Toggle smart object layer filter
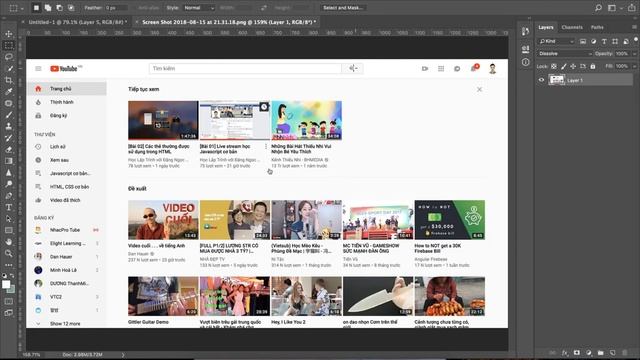640x360 pixels. pyautogui.click(x=626, y=41)
